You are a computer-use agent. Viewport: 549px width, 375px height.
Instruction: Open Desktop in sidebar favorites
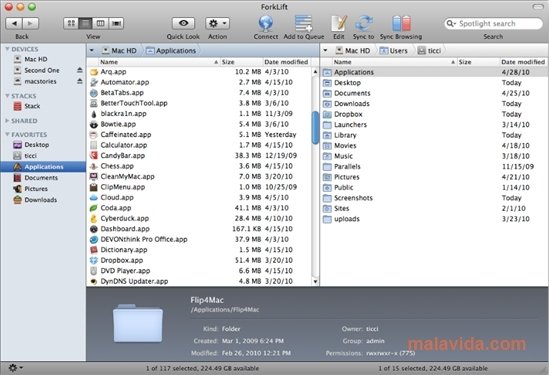tap(31, 145)
